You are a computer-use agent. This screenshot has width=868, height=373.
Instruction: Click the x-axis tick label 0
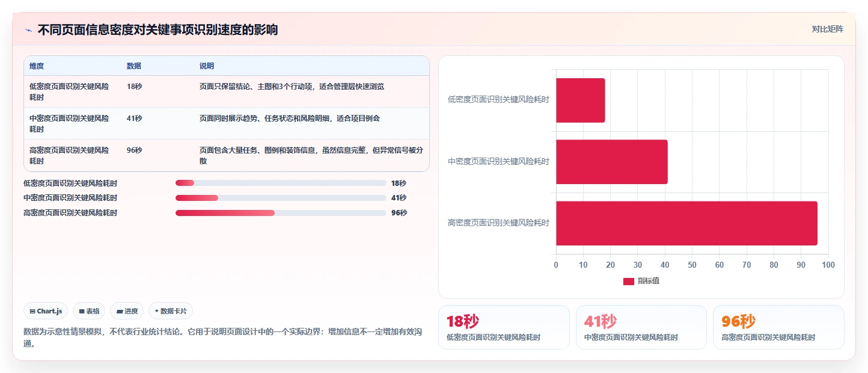[556, 265]
